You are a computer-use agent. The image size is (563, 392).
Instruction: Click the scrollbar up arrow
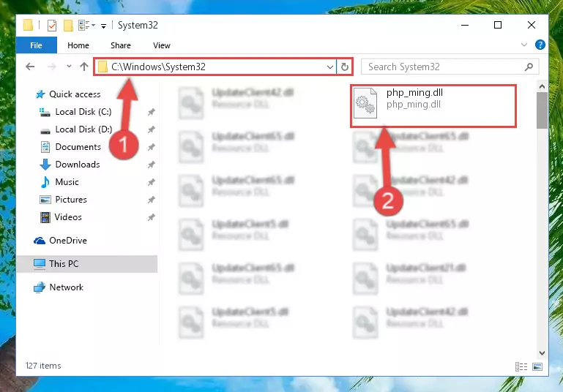542,86
